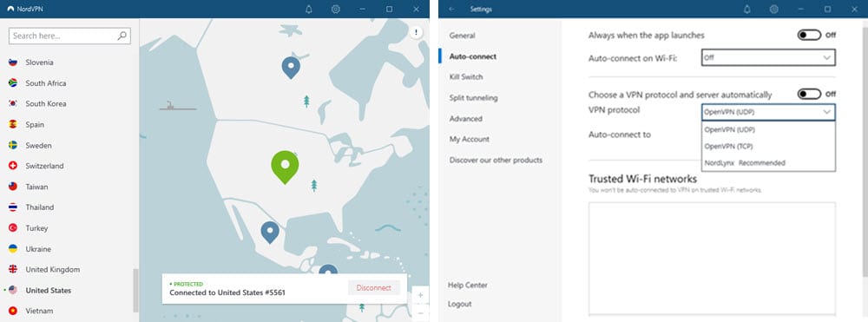Zoom in the map with plus button
Screen dimensions: 868x322
pos(420,295)
